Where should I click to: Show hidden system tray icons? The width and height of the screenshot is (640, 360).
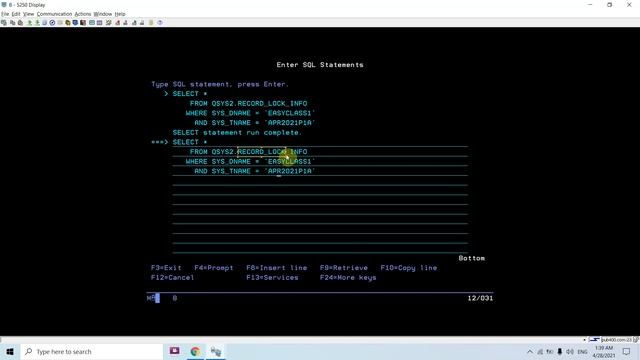(x=530, y=351)
